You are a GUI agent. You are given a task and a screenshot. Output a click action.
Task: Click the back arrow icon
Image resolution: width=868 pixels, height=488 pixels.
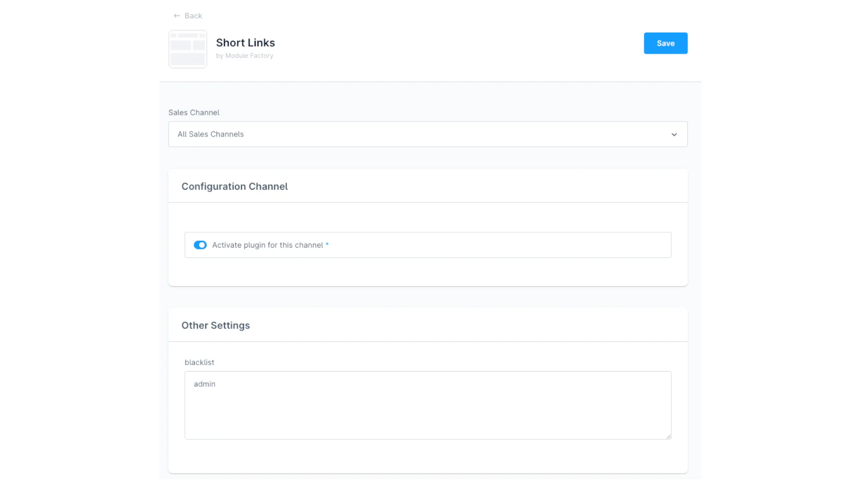coord(177,15)
